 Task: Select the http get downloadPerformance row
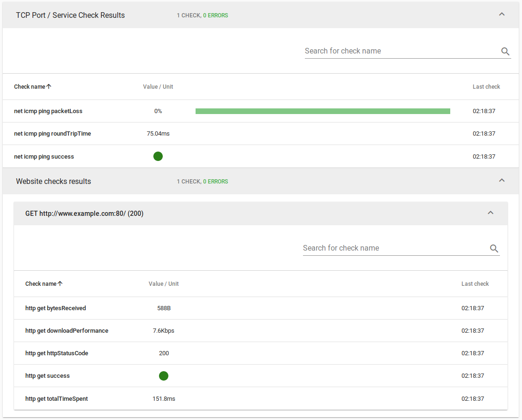pos(67,331)
